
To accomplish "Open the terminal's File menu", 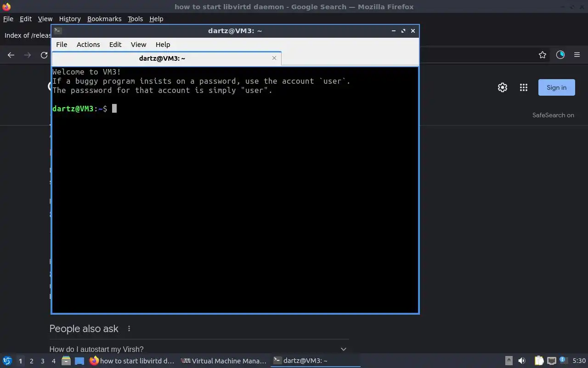I will coord(62,45).
